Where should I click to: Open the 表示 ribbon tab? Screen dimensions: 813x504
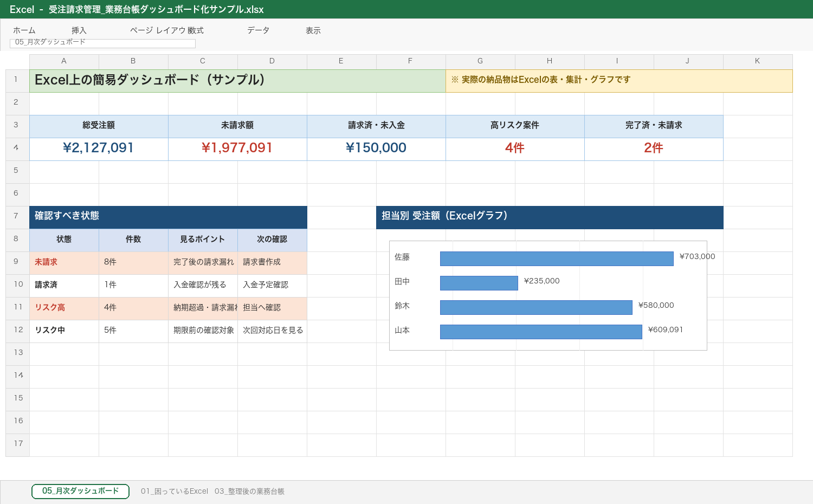click(313, 30)
